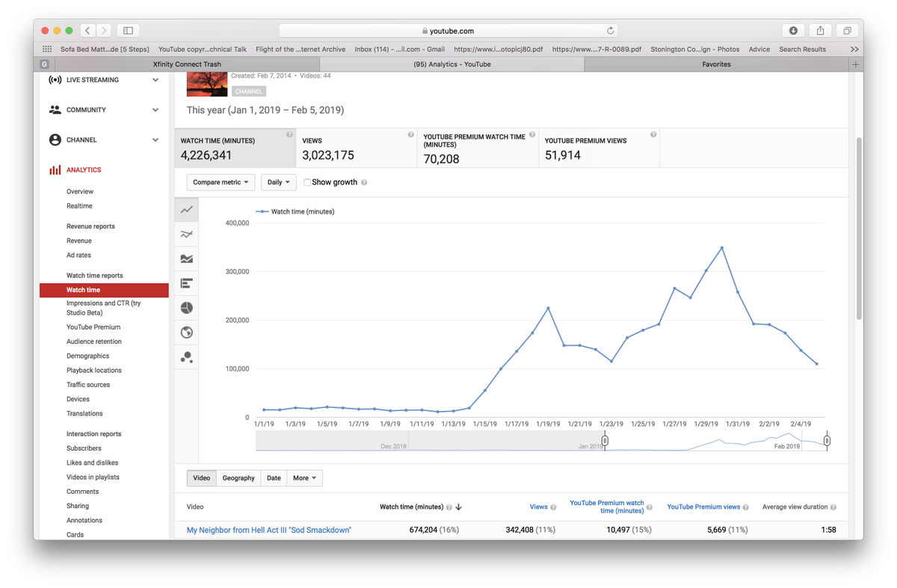Open Subscribers report
Image resolution: width=897 pixels, height=588 pixels.
pos(84,448)
